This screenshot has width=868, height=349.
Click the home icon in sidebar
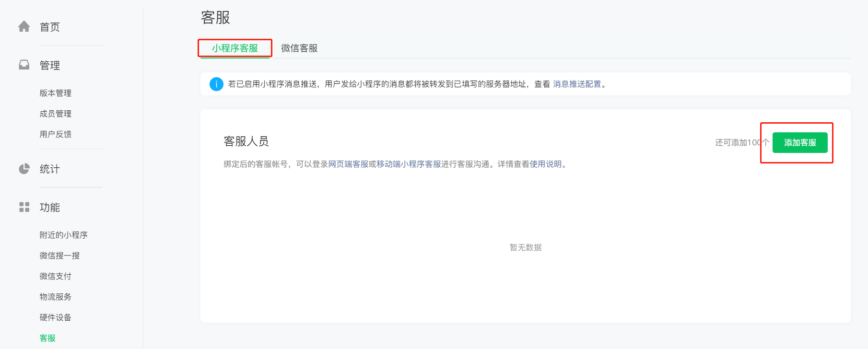point(24,27)
